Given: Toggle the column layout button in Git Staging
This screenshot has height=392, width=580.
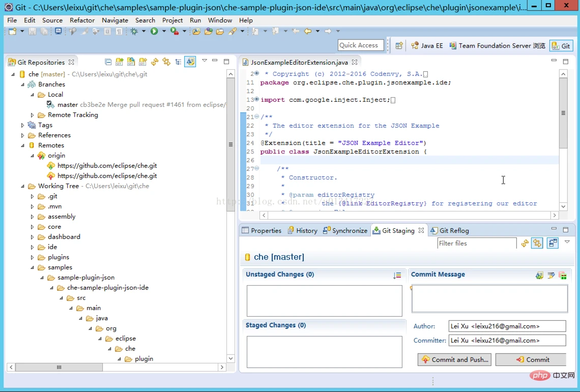Looking at the screenshot, I should (553, 244).
